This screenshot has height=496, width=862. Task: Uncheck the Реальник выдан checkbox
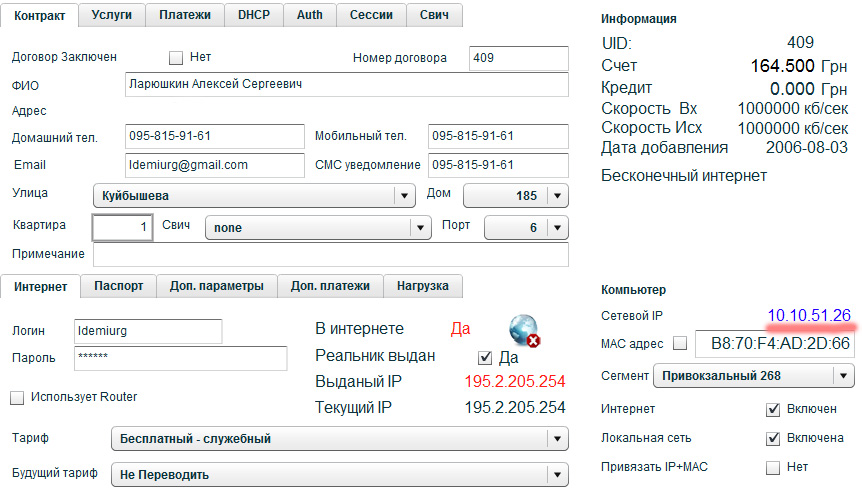[486, 357]
